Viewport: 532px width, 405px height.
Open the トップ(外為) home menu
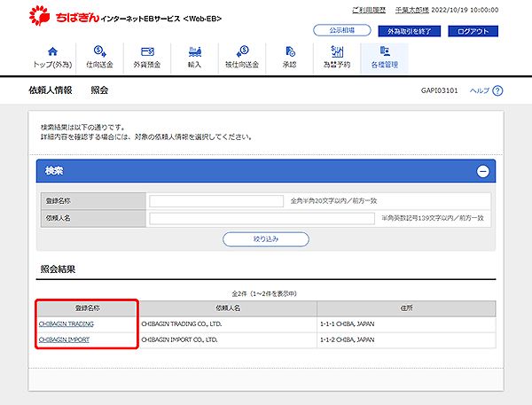click(x=52, y=58)
